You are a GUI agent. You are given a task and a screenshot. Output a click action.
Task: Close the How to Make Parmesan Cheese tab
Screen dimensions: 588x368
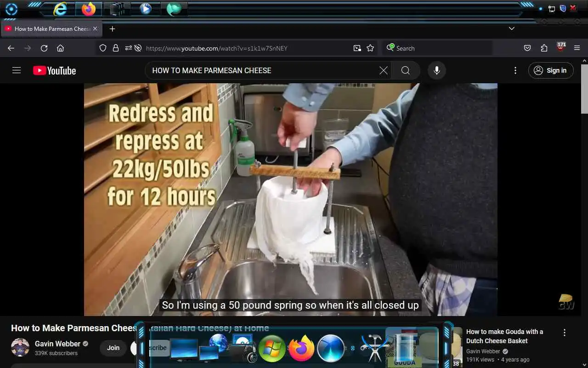(x=95, y=29)
